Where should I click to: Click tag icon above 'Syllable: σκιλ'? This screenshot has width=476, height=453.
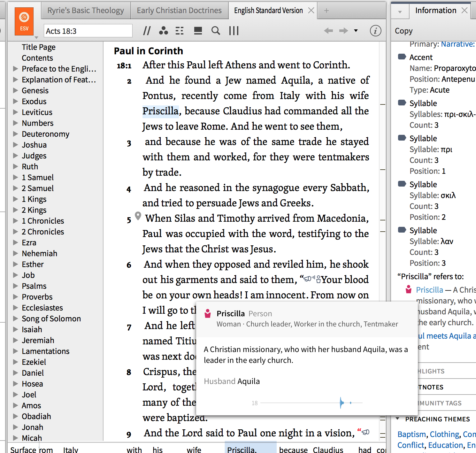tap(402, 184)
